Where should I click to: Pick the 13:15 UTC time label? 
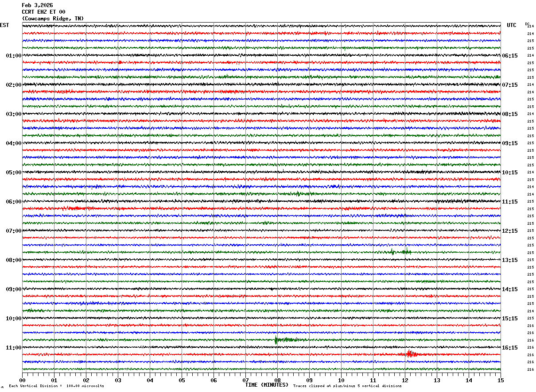pos(510,260)
